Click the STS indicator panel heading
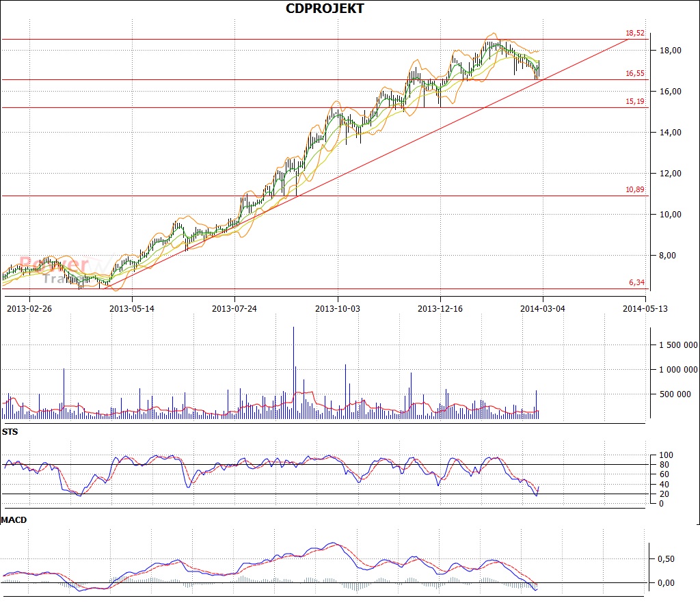Screen dimensions: 700x607 pos(10,432)
